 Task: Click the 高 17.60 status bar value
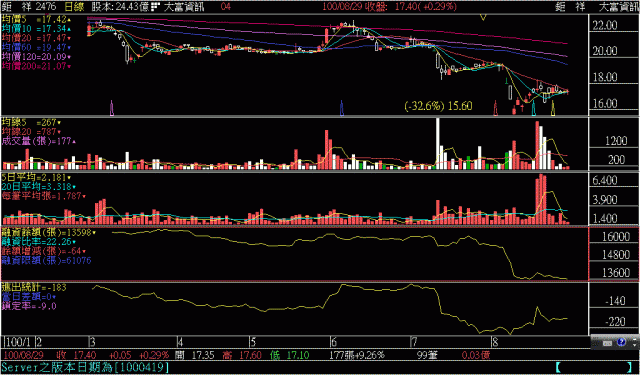click(242, 355)
